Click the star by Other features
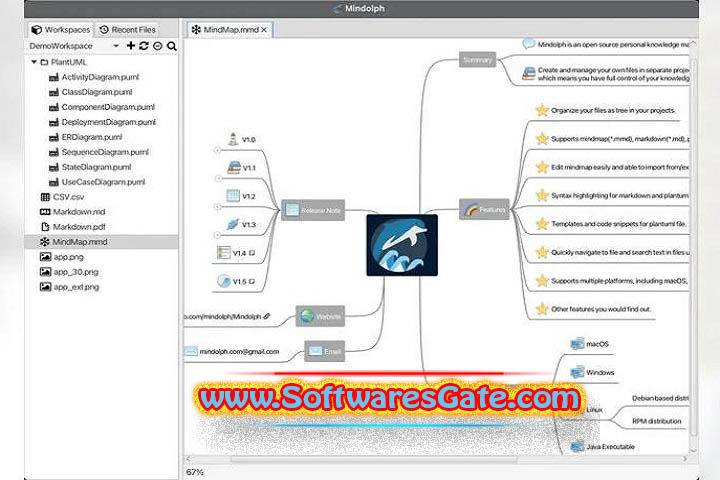This screenshot has width=720, height=480. [x=542, y=309]
